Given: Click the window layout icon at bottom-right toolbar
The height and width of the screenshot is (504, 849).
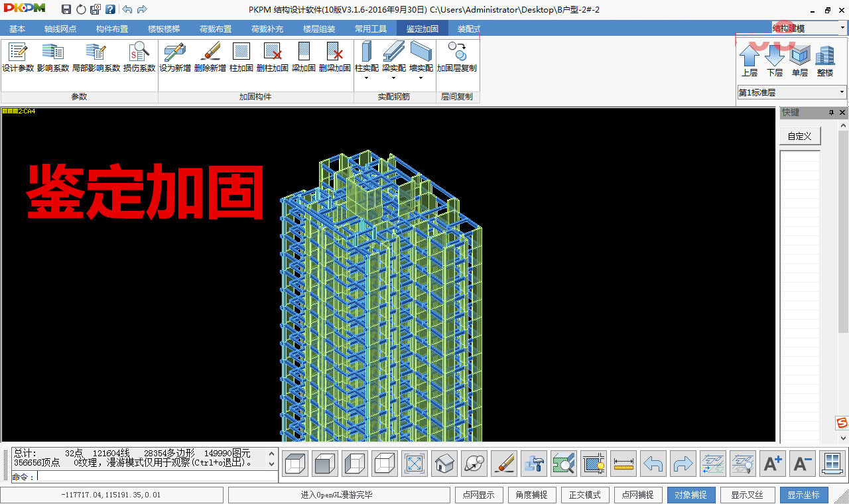Looking at the screenshot, I should point(832,464).
